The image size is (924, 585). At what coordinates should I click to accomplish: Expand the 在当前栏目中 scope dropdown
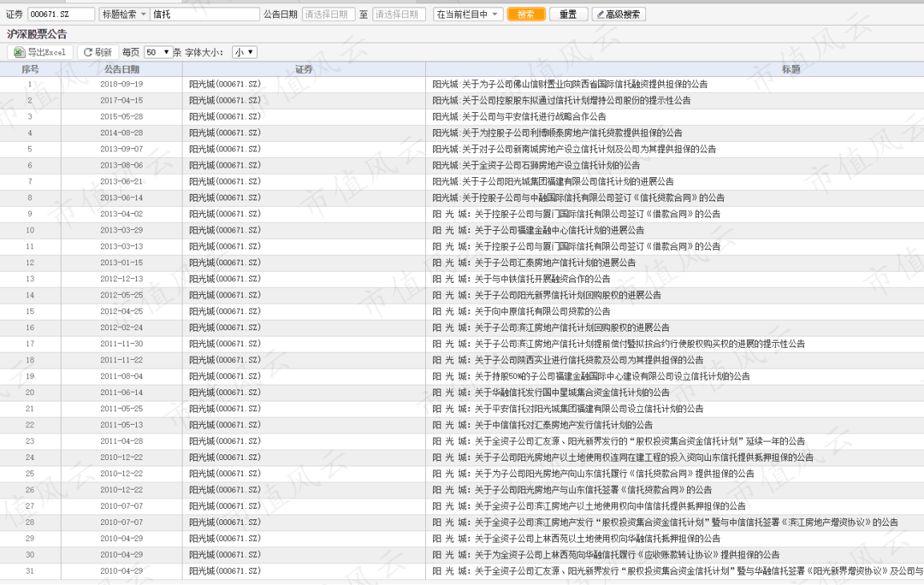pyautogui.click(x=468, y=14)
